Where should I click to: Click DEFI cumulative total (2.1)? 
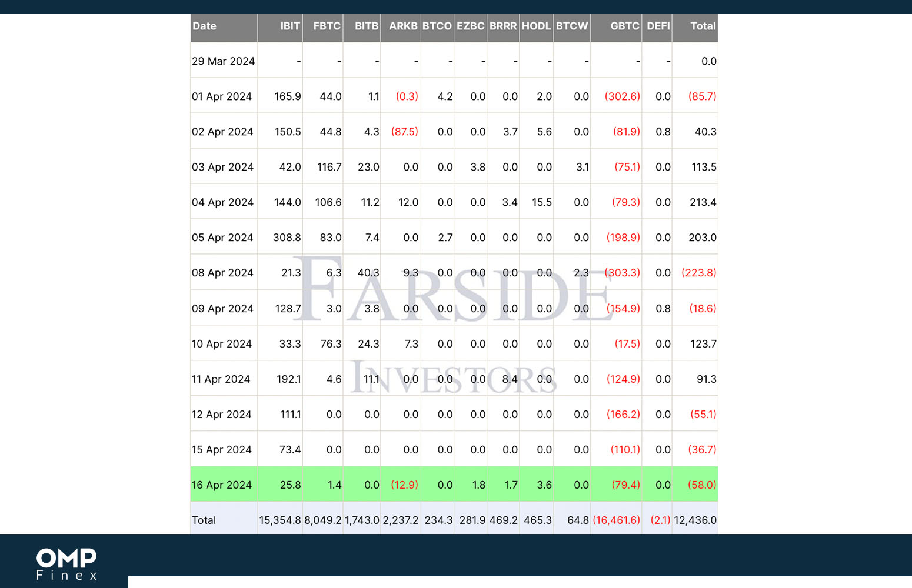[x=661, y=520]
